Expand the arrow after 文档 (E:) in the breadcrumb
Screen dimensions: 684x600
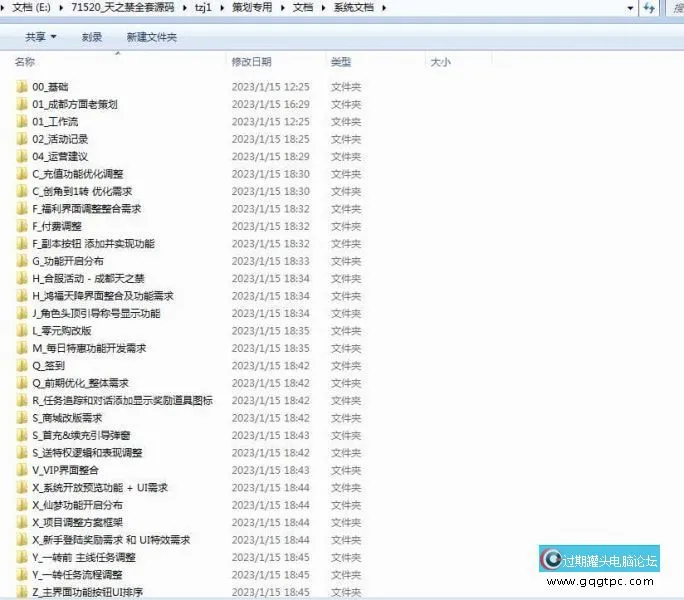point(61,7)
